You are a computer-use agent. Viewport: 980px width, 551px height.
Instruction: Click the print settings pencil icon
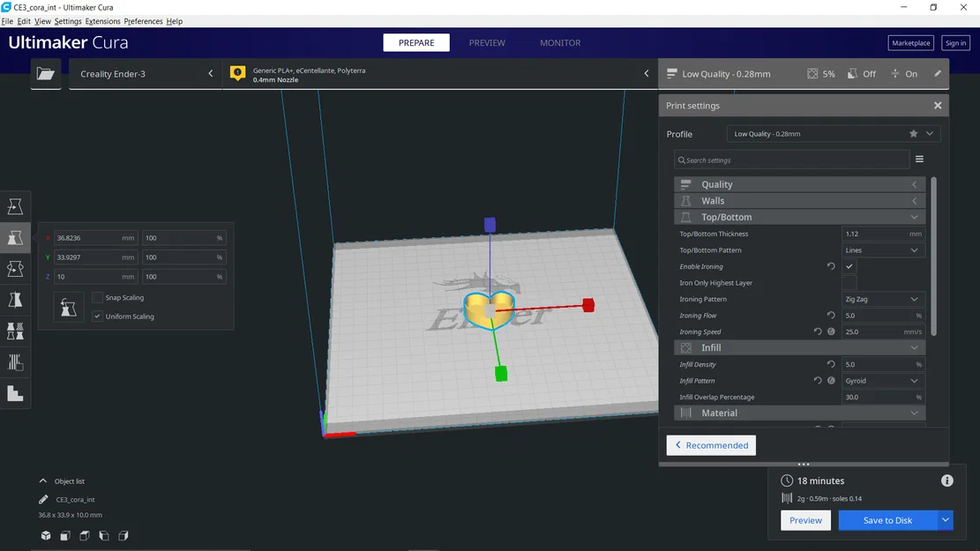pos(938,73)
